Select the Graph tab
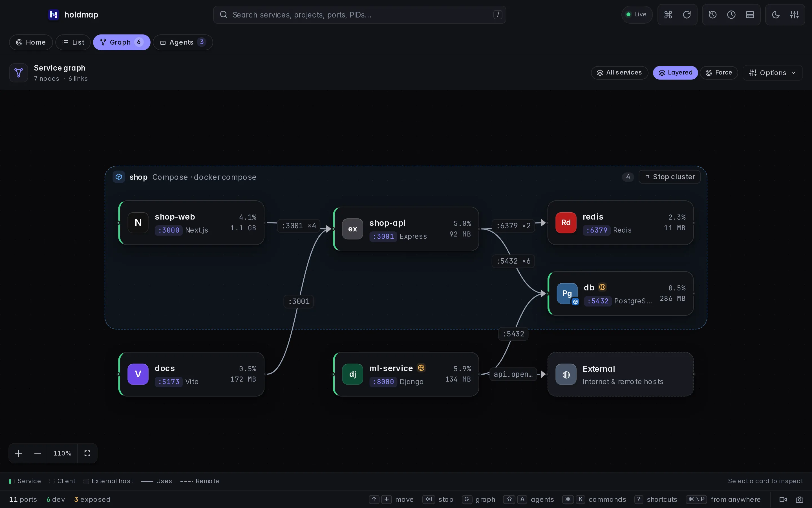 [122, 42]
